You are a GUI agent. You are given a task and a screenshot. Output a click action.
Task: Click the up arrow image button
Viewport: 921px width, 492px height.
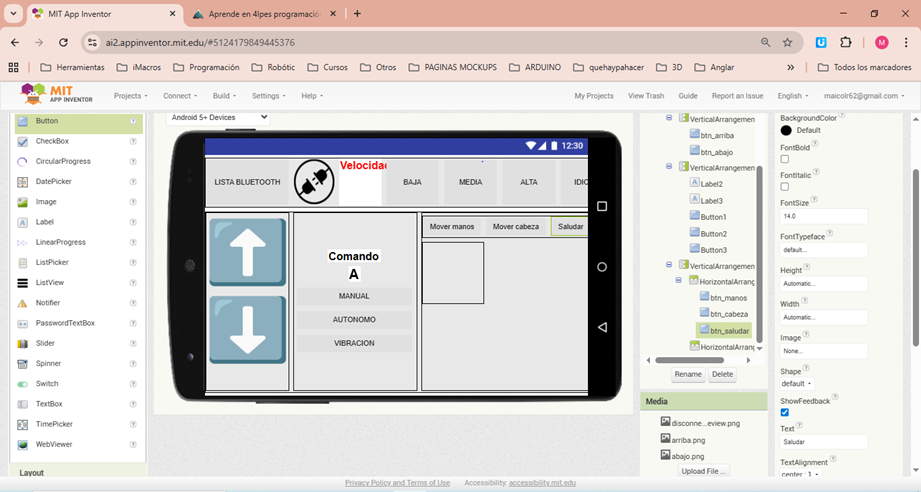[x=247, y=252]
